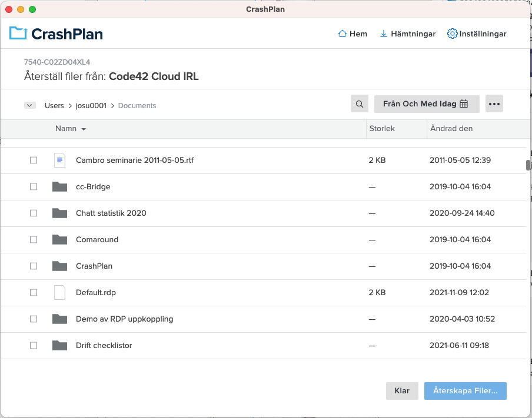
Task: Tick the checkbox for Chatt statistik 2020
Action: point(34,213)
